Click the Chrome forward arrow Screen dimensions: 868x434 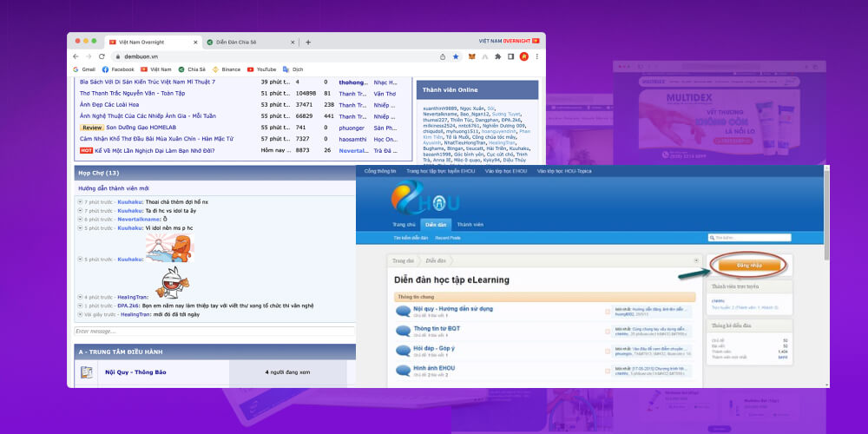(89, 56)
